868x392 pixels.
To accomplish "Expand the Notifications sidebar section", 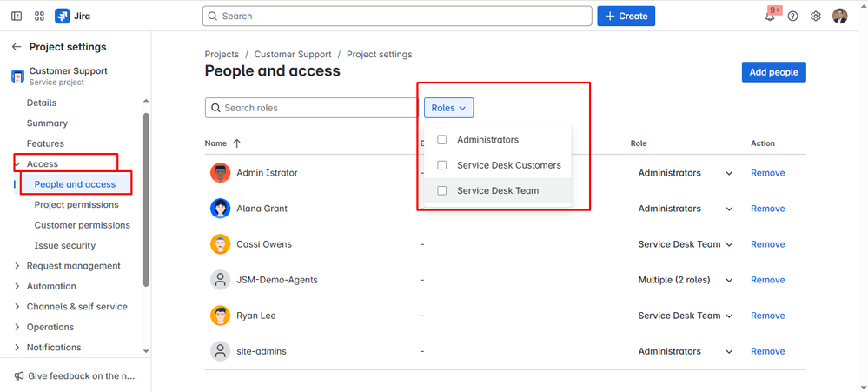I will click(x=17, y=348).
